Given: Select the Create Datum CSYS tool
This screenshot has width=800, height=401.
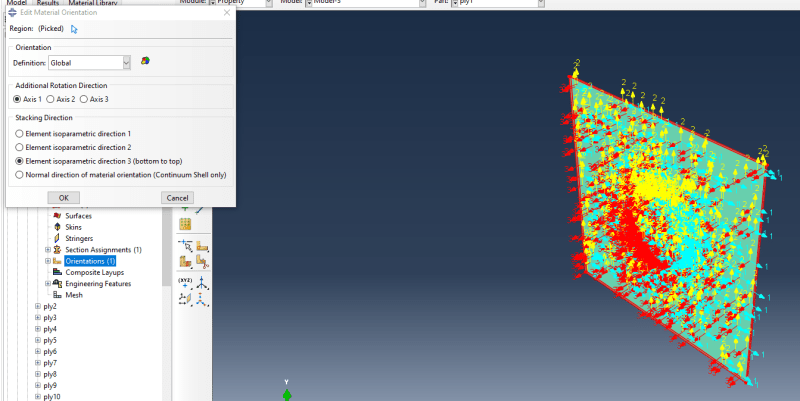Looking at the screenshot, I should (203, 299).
